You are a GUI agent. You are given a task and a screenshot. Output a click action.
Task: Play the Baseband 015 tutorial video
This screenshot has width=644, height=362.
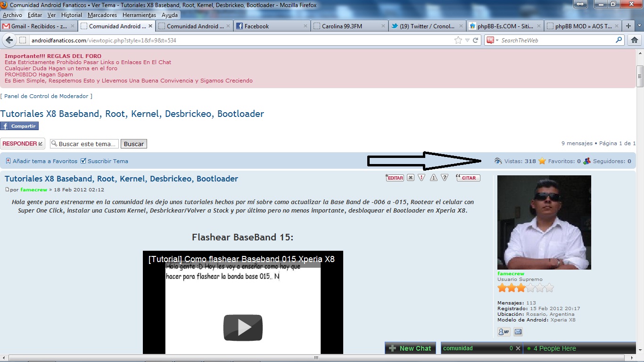tap(243, 327)
